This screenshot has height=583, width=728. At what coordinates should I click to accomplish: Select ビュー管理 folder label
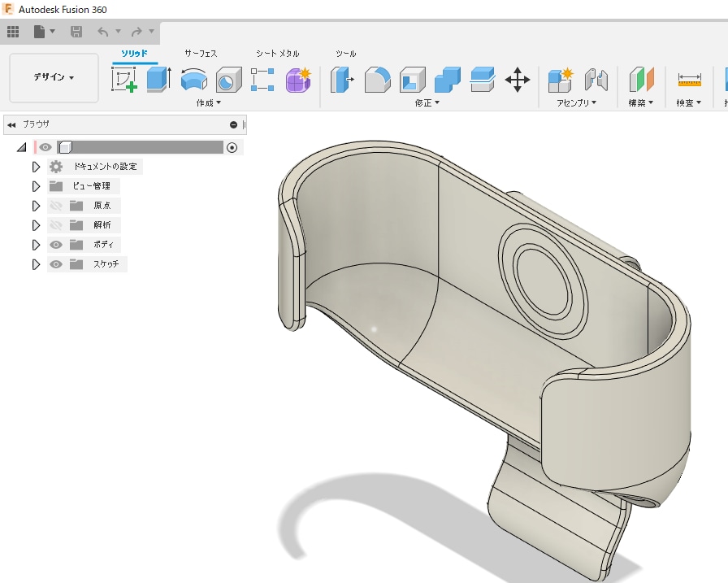91,186
